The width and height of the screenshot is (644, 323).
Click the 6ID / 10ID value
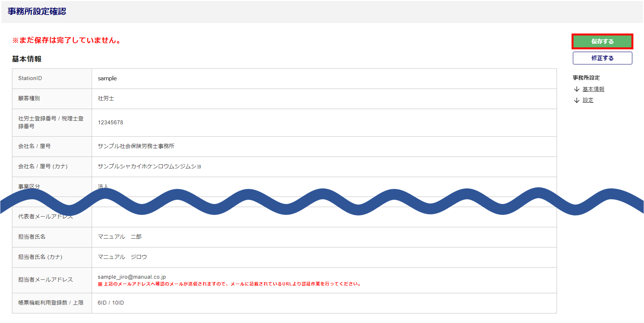pyautogui.click(x=111, y=303)
